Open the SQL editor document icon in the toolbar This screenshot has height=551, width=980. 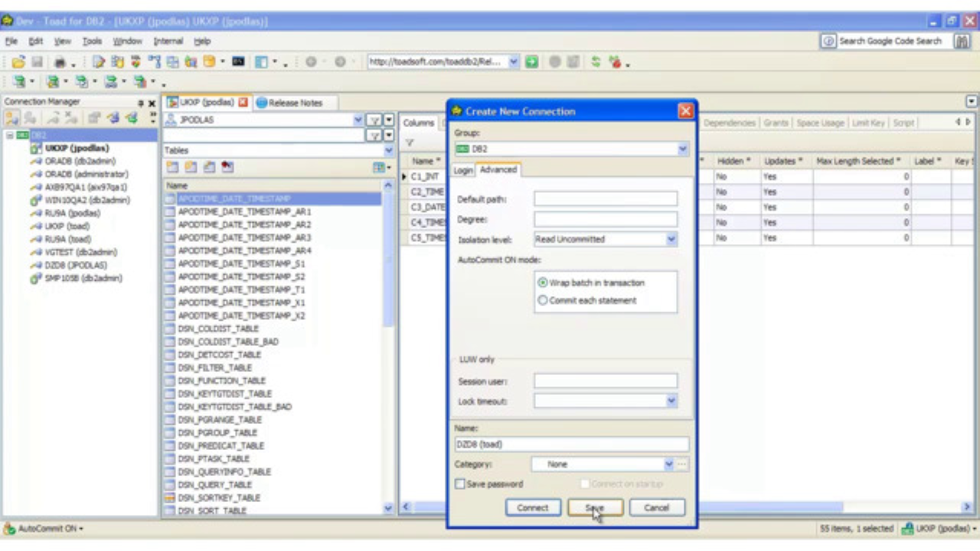click(x=99, y=63)
